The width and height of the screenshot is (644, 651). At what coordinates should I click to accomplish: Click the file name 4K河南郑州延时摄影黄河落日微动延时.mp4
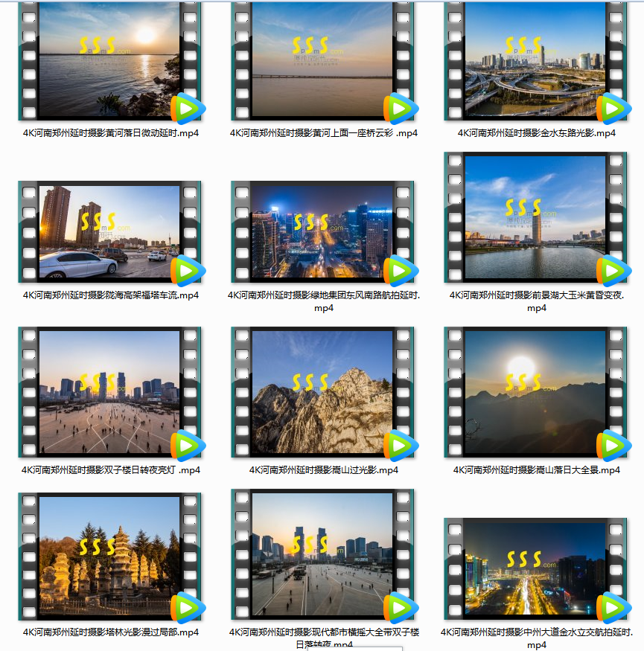110,133
